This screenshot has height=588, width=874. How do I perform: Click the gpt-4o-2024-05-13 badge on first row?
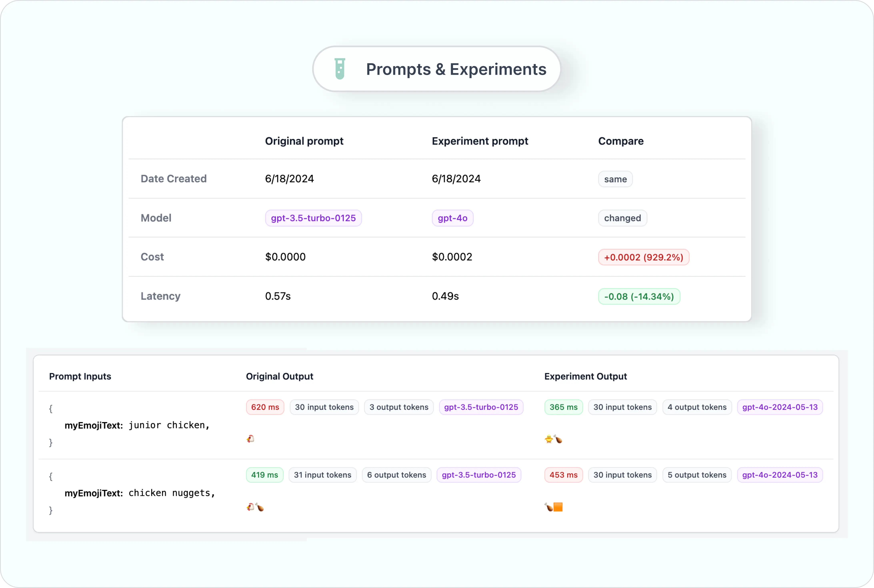(780, 407)
